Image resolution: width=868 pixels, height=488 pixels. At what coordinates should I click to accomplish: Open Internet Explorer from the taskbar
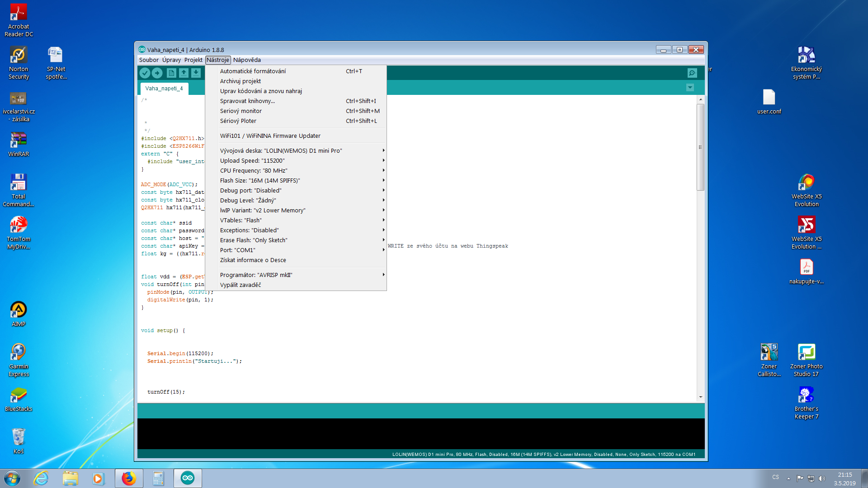point(41,478)
